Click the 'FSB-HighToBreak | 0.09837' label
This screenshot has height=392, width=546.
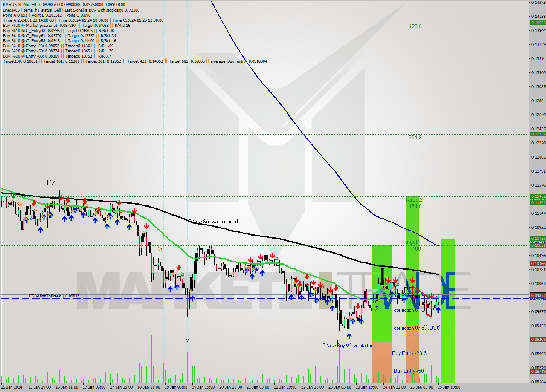point(54,296)
